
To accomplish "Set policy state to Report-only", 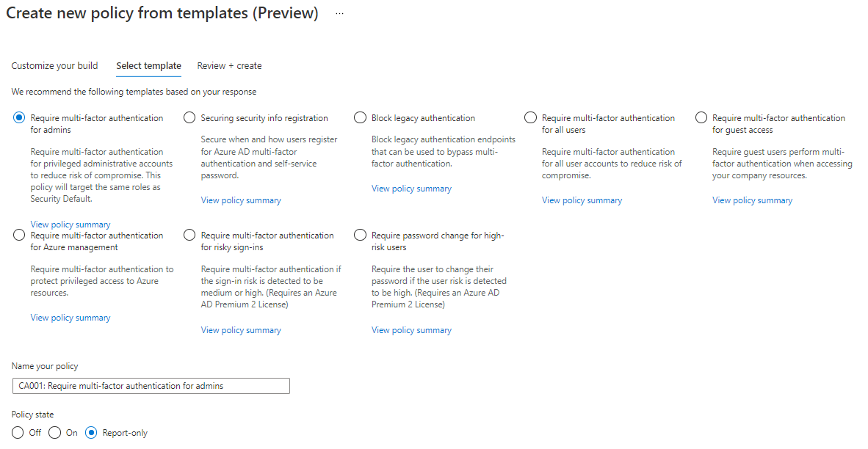I will click(x=92, y=433).
